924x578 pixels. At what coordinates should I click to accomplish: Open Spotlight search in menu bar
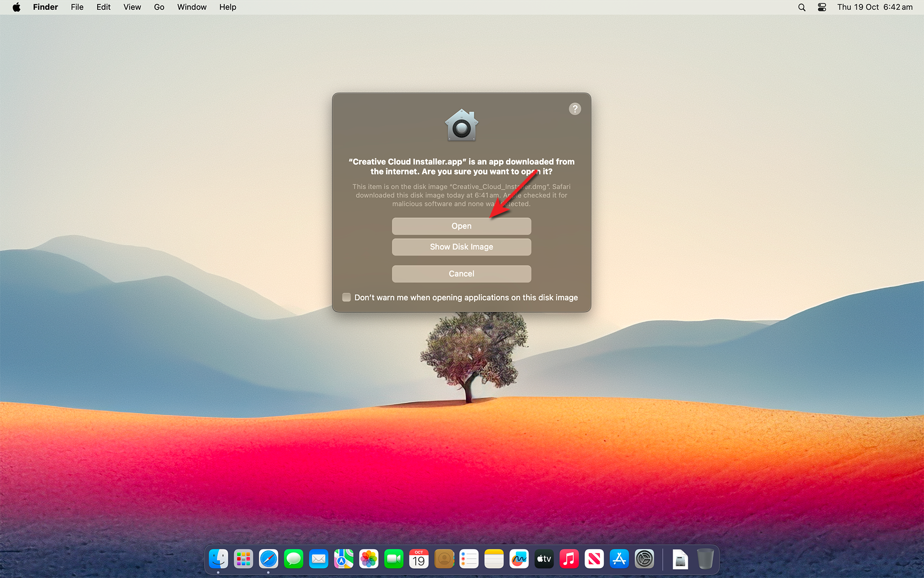point(802,7)
